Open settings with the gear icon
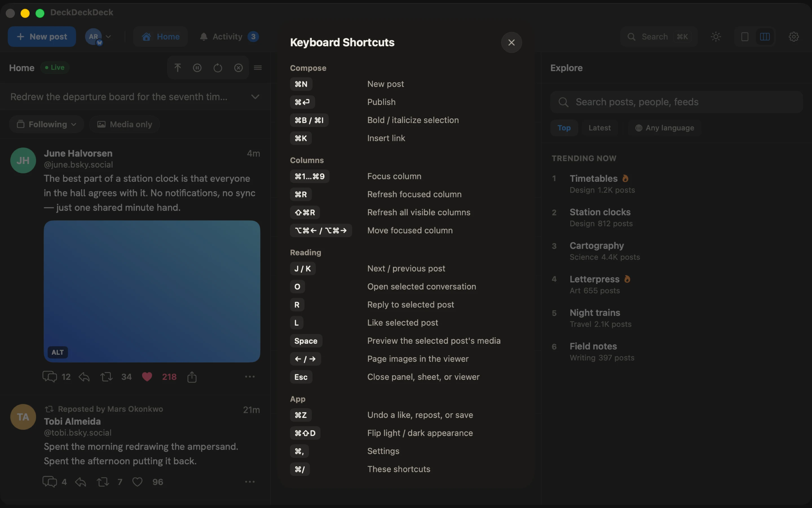 pos(794,37)
